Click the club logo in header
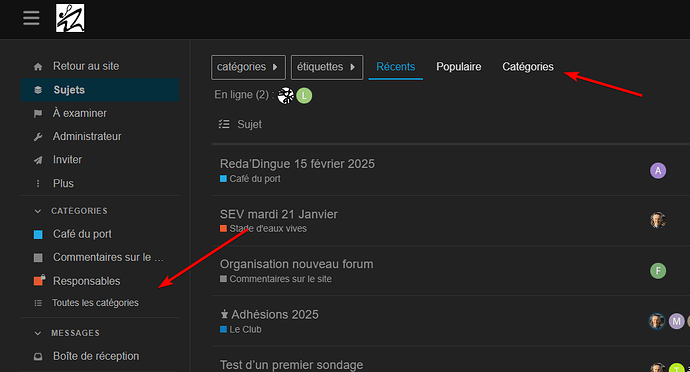690x372 pixels. point(70,18)
